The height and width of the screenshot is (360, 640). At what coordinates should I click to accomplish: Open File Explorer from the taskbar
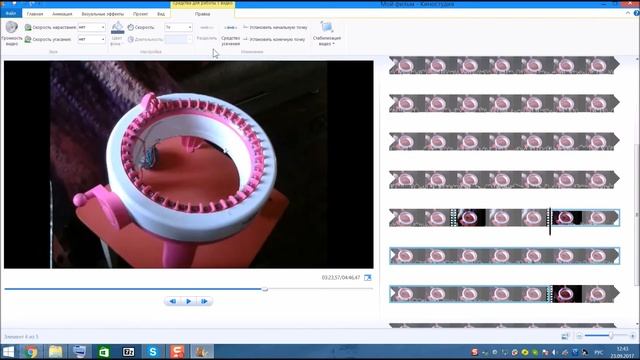point(55,351)
